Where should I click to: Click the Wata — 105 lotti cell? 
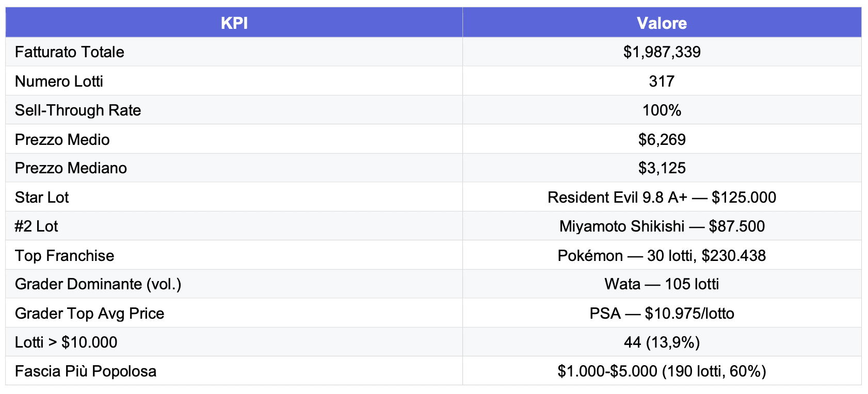click(662, 284)
